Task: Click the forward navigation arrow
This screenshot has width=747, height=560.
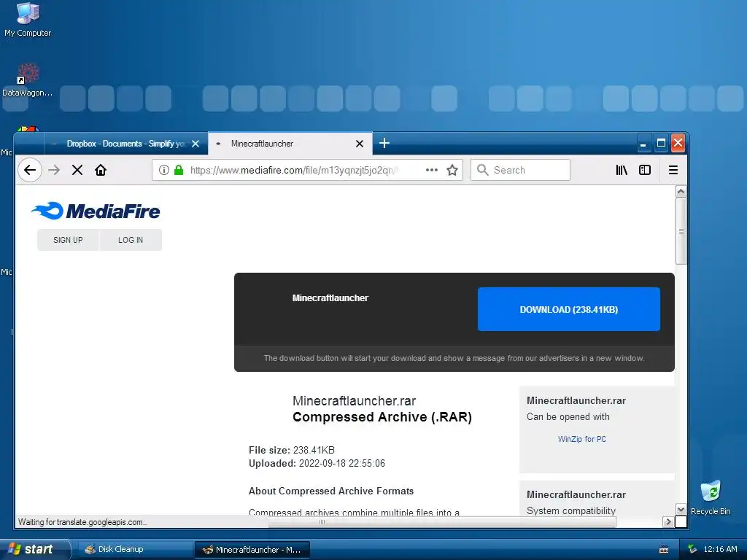Action: click(x=54, y=170)
